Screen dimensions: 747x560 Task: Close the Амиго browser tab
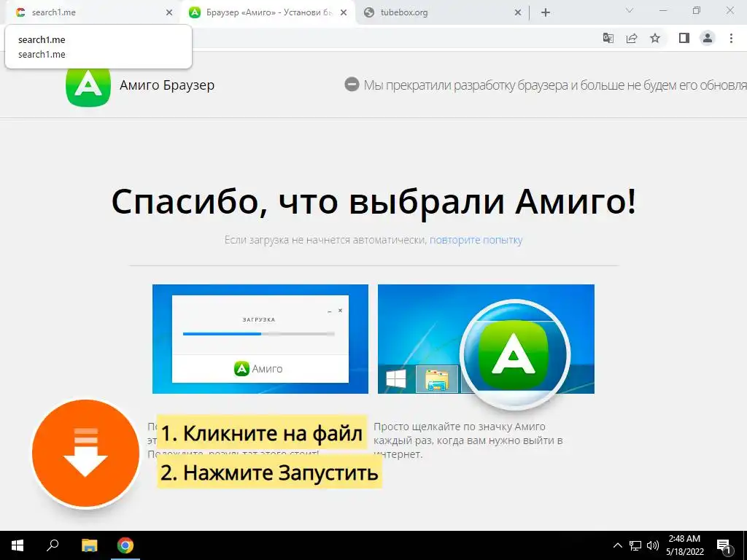[x=344, y=13]
